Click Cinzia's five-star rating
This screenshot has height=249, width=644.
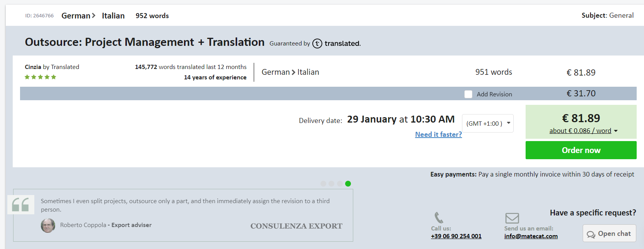(x=40, y=77)
